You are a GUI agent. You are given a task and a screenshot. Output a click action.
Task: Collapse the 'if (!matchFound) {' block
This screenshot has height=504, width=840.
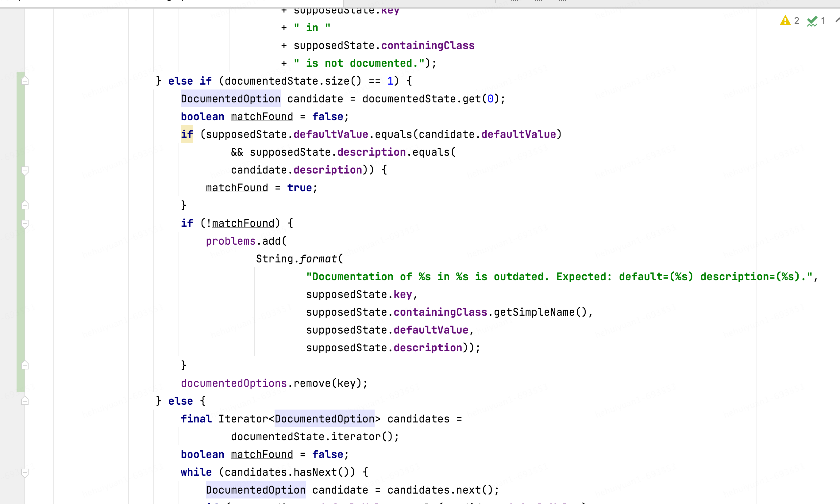coord(25,223)
